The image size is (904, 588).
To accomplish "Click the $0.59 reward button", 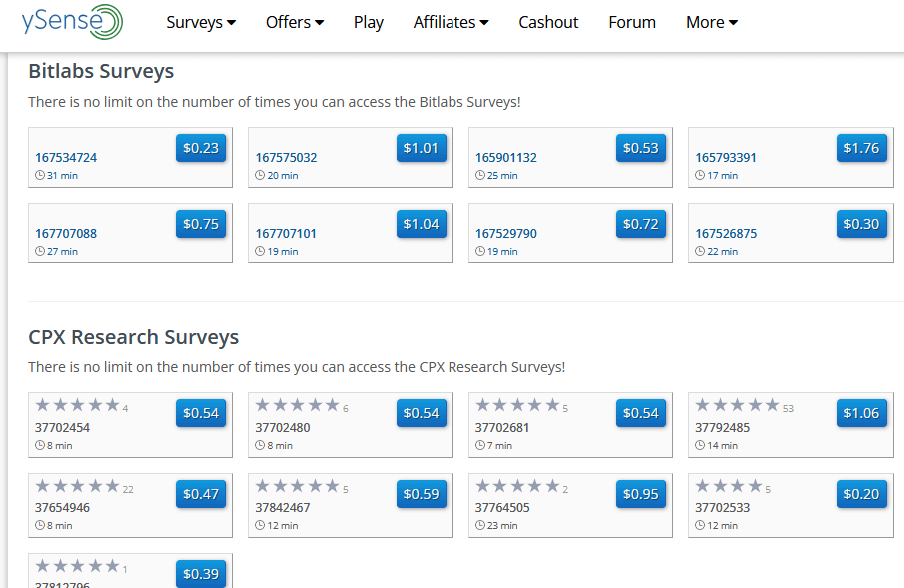I will (x=421, y=494).
